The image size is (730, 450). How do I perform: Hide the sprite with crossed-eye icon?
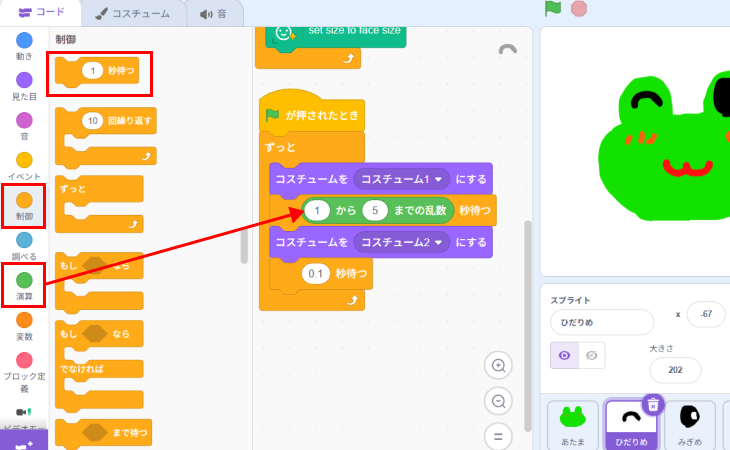(592, 355)
